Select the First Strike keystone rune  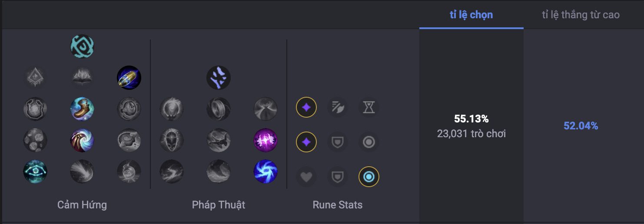pos(129,78)
